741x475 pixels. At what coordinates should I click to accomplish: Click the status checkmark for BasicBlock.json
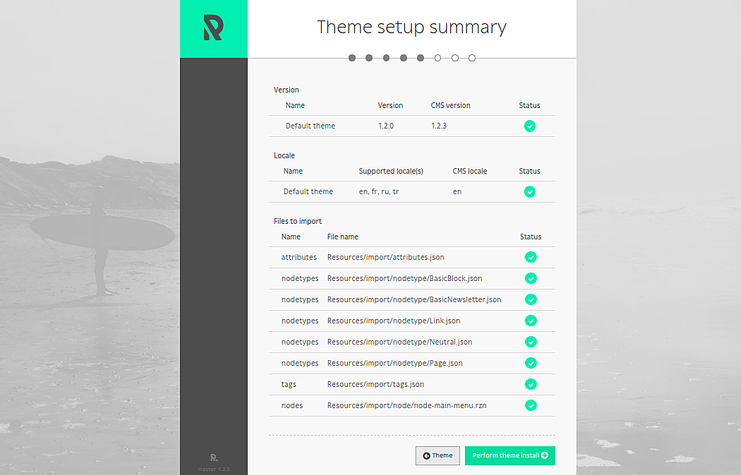[530, 278]
